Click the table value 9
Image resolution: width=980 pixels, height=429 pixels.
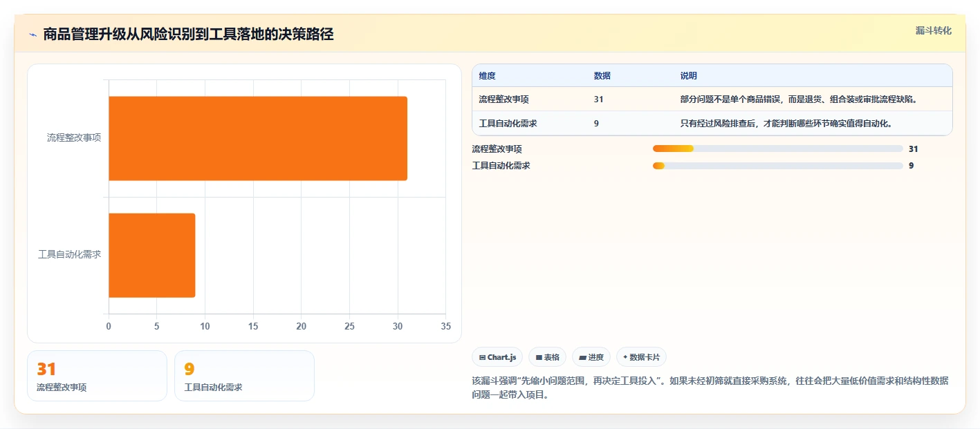point(596,124)
